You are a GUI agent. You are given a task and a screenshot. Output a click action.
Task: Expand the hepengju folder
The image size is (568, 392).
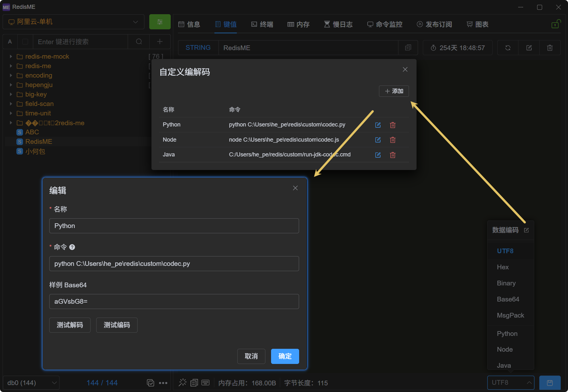click(x=11, y=85)
